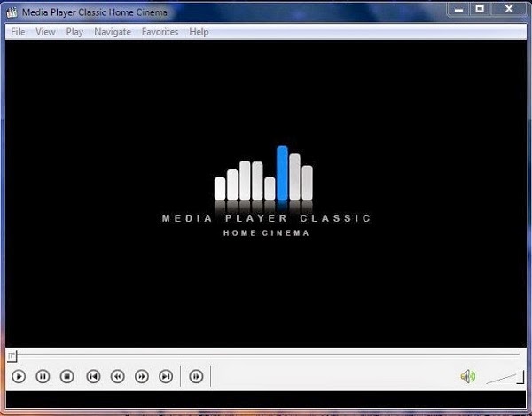Screen dimensions: 532x416
Task: Open the View menu
Action: [45, 32]
